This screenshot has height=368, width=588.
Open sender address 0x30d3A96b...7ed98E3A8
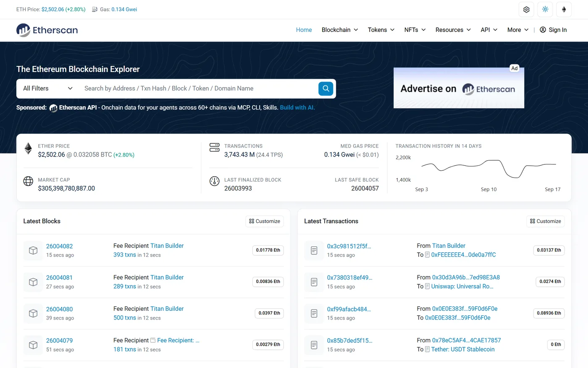click(x=466, y=278)
